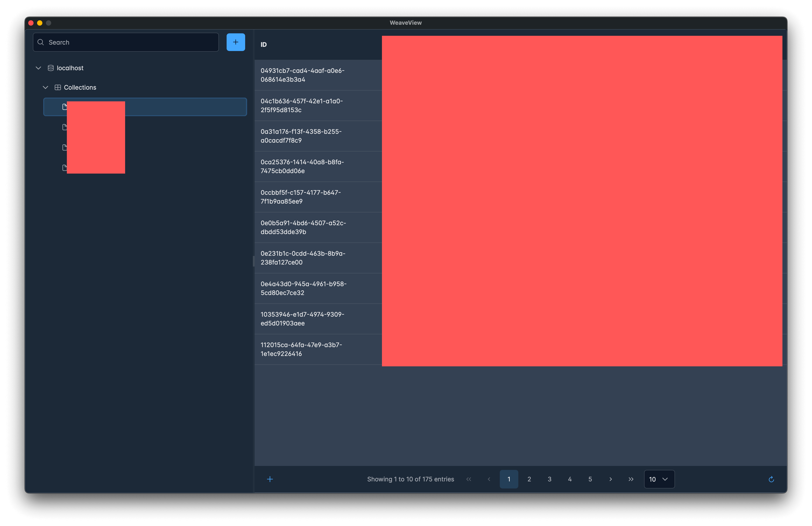This screenshot has height=526, width=812.
Task: Click the add entry plus icon in footer
Action: (270, 479)
